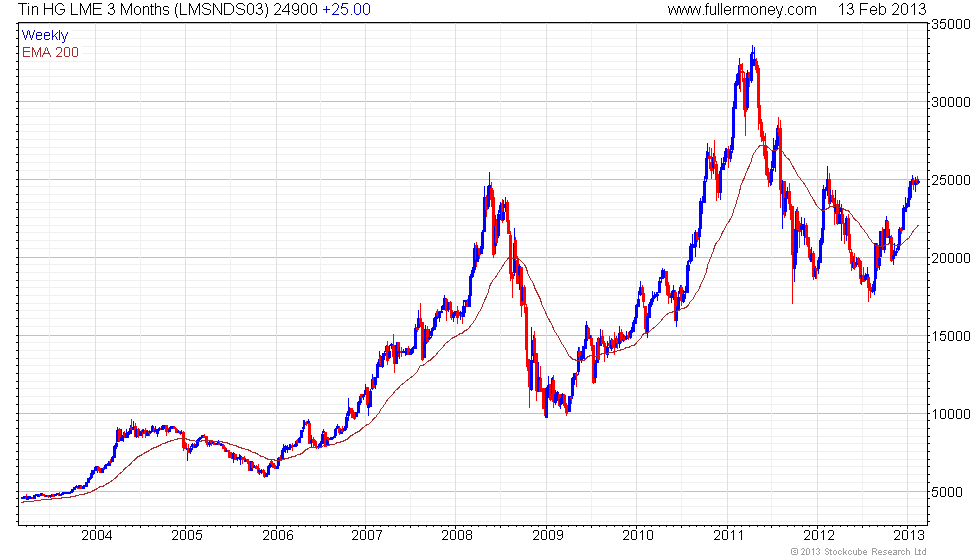The width and height of the screenshot is (980, 560).
Task: Click the 15000 price axis label
Action: pos(951,336)
